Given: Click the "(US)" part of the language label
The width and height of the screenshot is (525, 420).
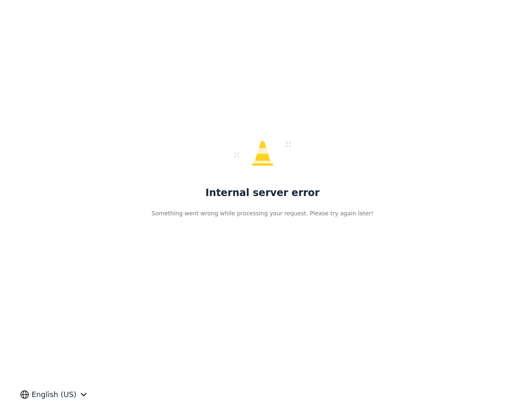Looking at the screenshot, I should 68,395.
